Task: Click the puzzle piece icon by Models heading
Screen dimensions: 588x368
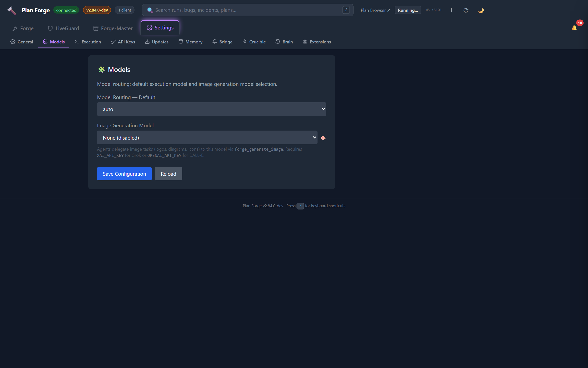Action: [x=101, y=70]
